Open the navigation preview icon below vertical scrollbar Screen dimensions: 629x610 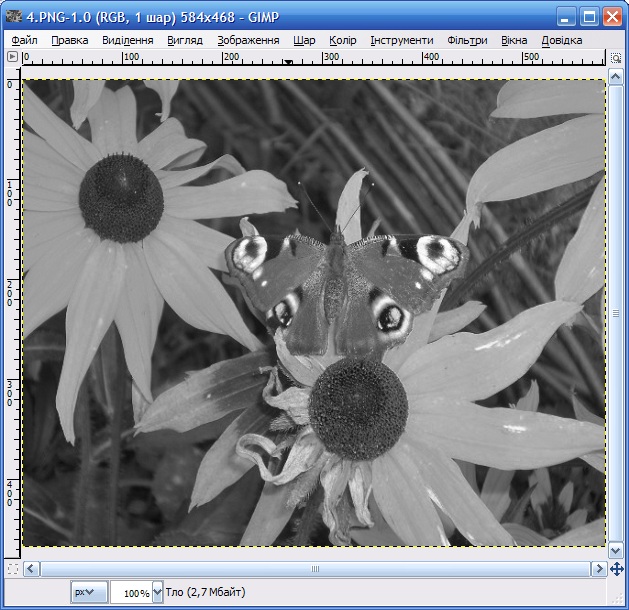click(616, 569)
